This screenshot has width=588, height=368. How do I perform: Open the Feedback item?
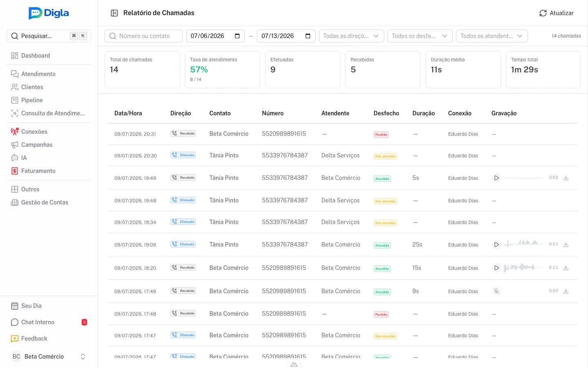pos(49,339)
